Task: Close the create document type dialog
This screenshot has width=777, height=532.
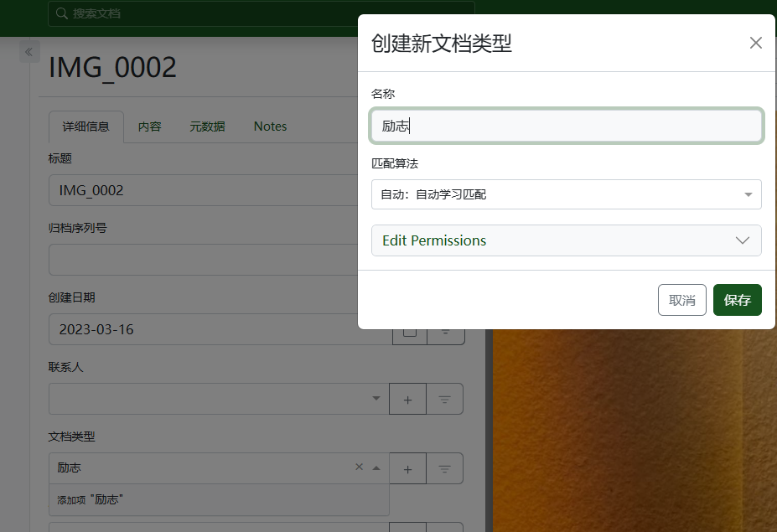Action: (x=755, y=43)
